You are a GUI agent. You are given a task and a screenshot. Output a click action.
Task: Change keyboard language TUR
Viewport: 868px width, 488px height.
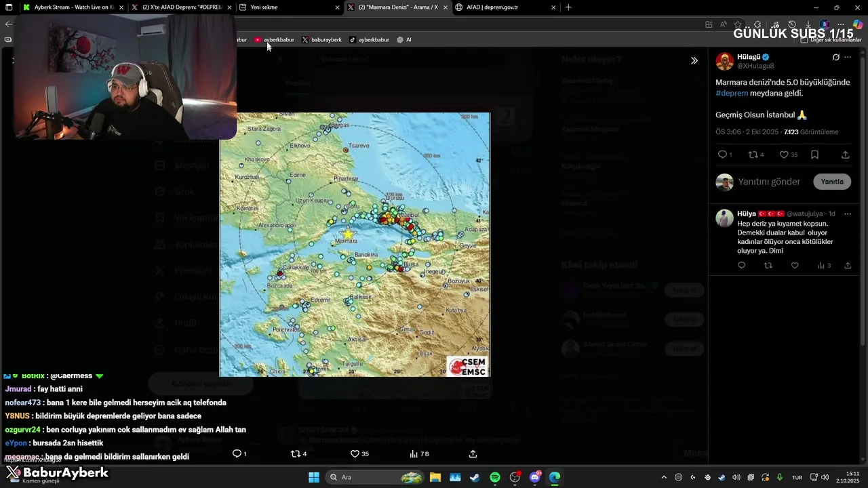tap(797, 477)
